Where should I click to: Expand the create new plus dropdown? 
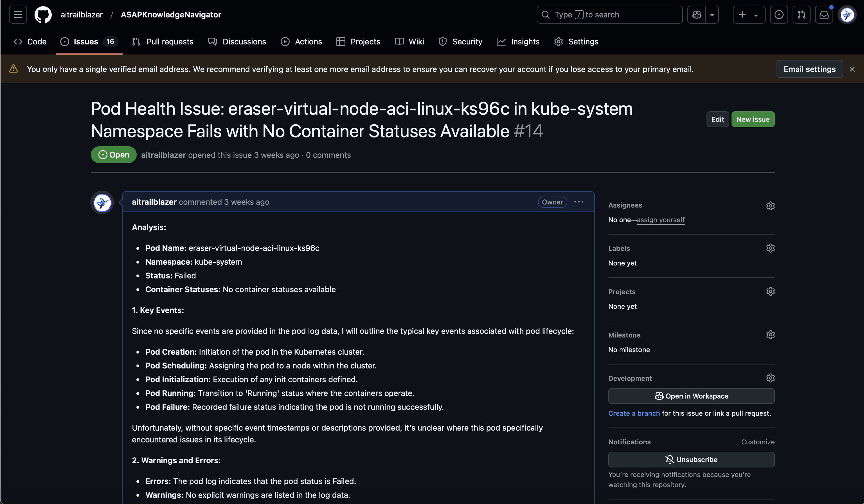point(749,14)
